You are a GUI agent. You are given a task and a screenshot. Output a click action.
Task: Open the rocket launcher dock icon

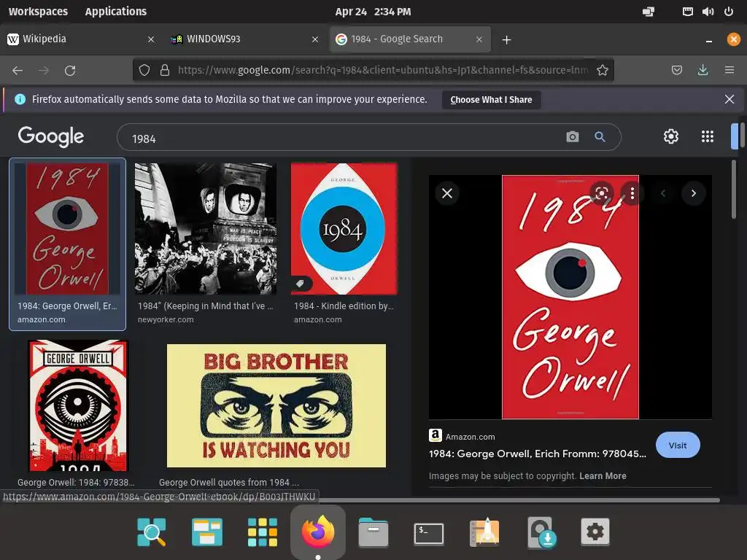[484, 532]
